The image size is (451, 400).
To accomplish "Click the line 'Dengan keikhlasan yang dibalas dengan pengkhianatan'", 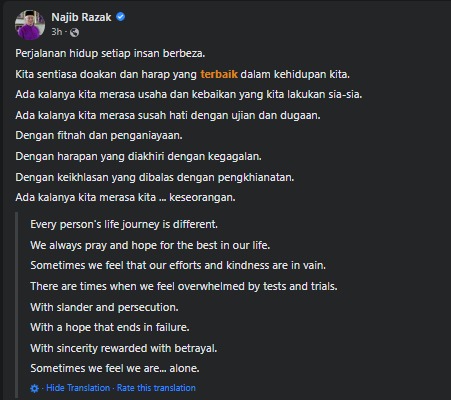I will tap(155, 177).
